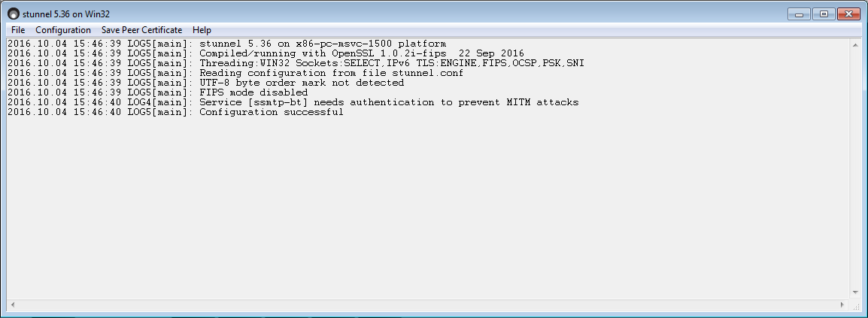Close the stunnel window
Viewport: 868px width, 318px height.
tap(848, 14)
